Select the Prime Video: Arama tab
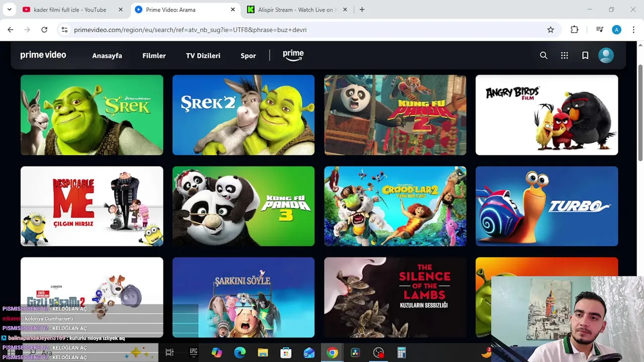Image resolution: width=644 pixels, height=362 pixels. [171, 10]
